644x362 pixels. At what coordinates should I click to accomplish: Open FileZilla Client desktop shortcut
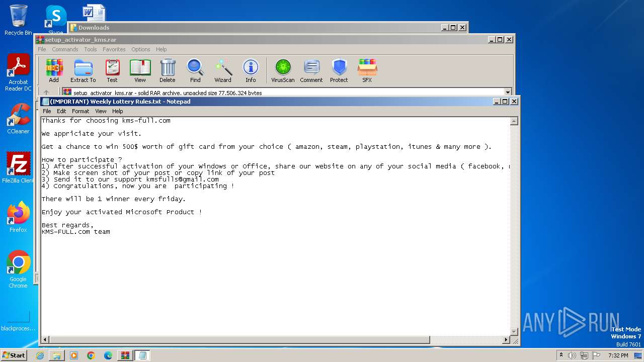point(18,168)
